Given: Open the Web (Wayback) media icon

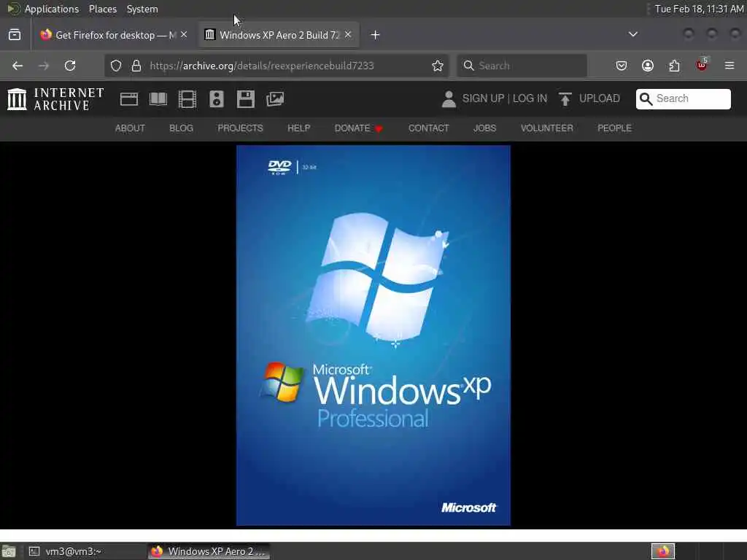Looking at the screenshot, I should (x=129, y=99).
